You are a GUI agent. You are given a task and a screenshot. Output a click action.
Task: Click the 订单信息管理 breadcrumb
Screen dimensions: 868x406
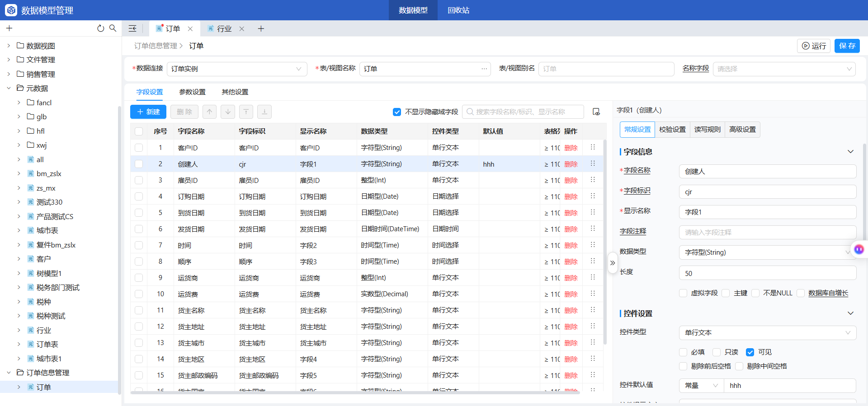click(x=156, y=46)
